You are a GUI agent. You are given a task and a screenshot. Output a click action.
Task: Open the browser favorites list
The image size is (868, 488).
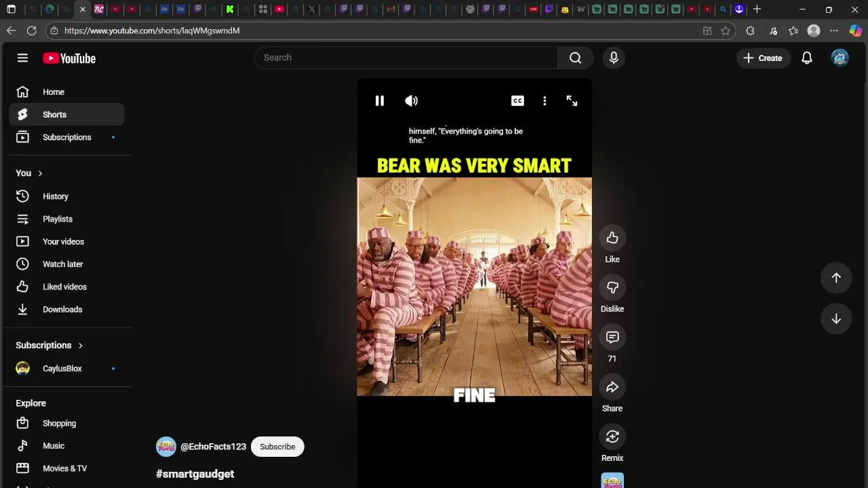coord(793,30)
